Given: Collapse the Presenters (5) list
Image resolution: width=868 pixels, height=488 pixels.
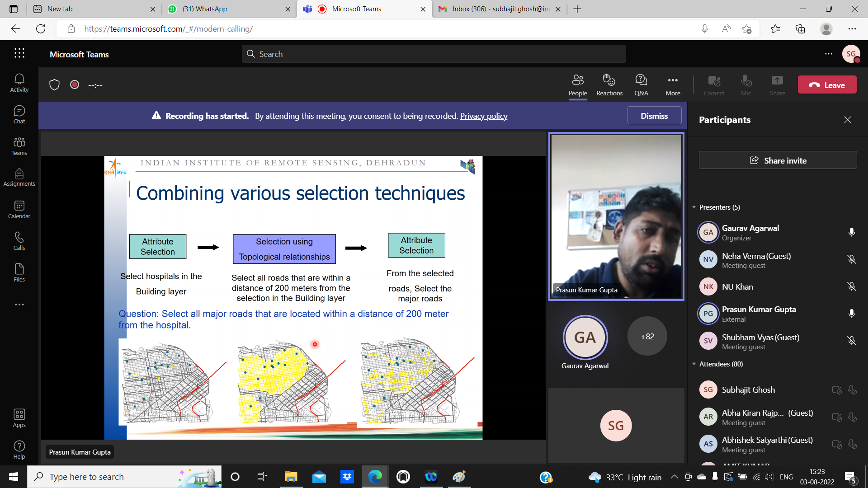Looking at the screenshot, I should tap(694, 207).
